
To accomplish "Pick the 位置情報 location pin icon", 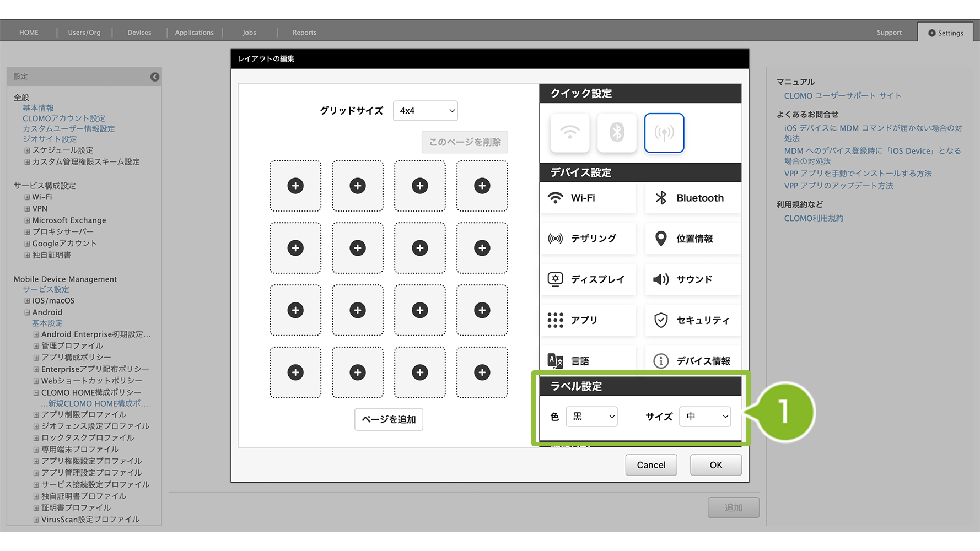I will click(x=661, y=239).
